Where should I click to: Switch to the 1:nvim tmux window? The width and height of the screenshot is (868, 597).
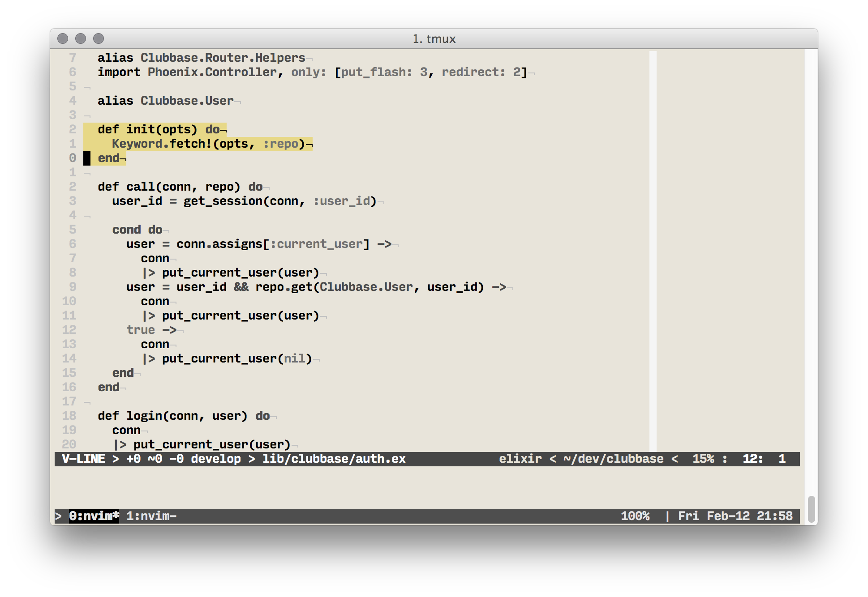tap(151, 516)
